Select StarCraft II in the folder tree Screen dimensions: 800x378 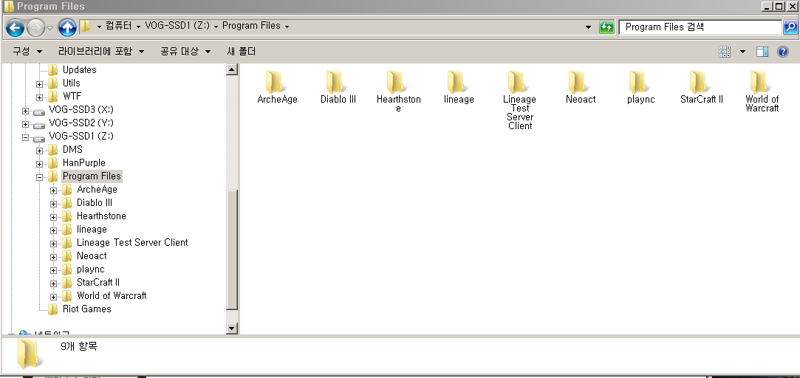pyautogui.click(x=98, y=282)
